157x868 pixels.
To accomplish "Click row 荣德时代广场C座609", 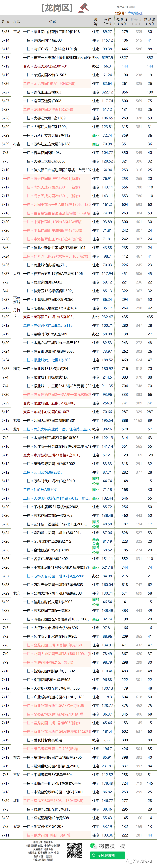I will [x=78, y=334].
